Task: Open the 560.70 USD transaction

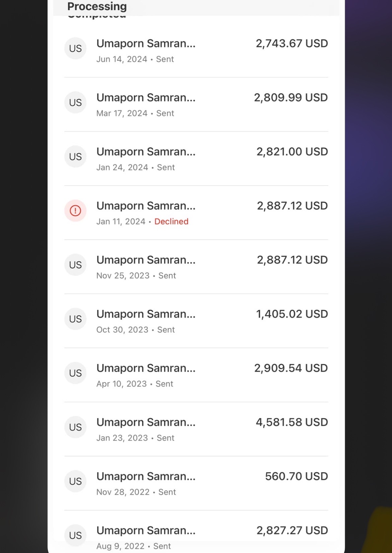Action: pos(196,483)
